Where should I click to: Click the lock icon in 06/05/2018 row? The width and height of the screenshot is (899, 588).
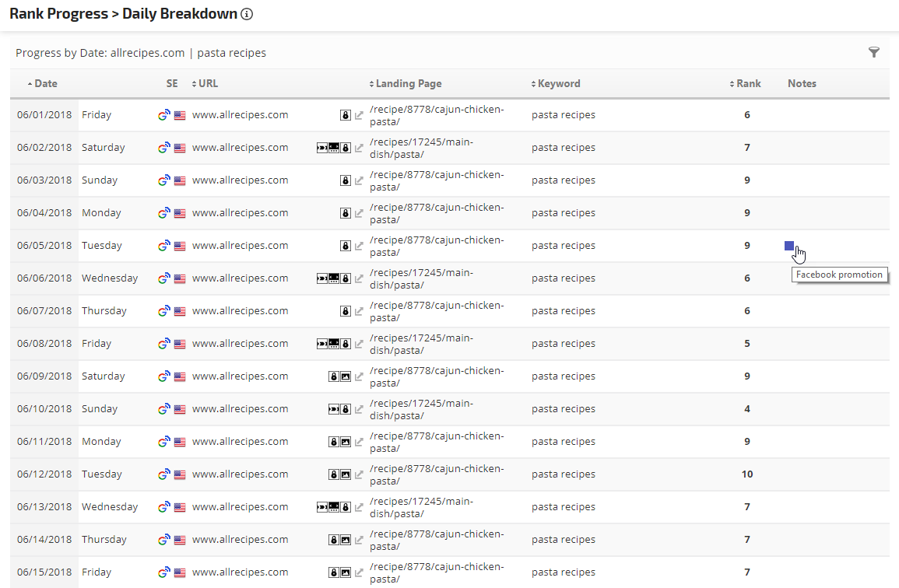346,246
